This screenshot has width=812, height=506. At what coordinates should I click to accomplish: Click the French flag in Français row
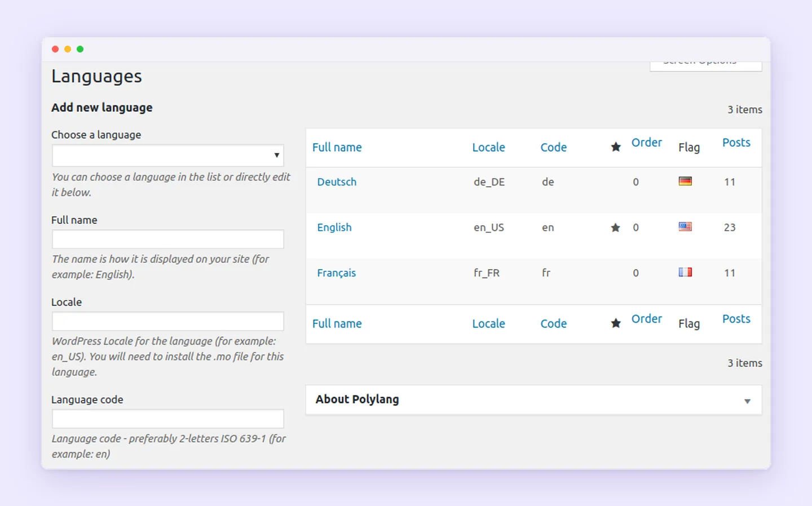coord(685,272)
